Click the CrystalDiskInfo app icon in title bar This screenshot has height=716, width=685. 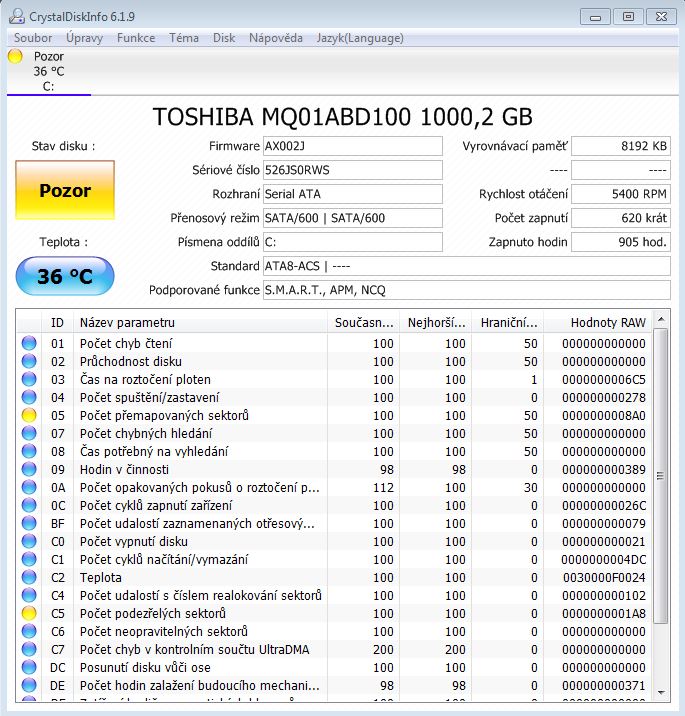click(15, 15)
